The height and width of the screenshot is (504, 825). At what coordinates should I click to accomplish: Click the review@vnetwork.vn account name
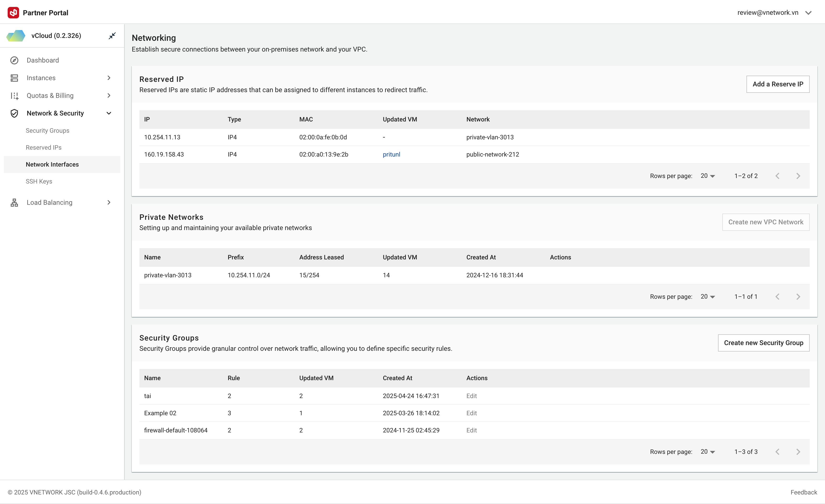point(768,13)
